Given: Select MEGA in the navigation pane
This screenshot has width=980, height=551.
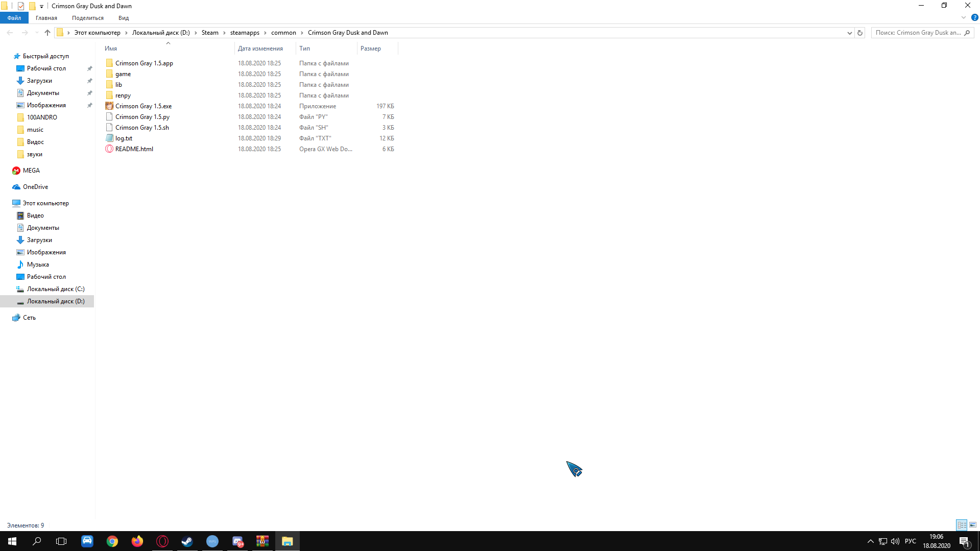Looking at the screenshot, I should (x=31, y=171).
